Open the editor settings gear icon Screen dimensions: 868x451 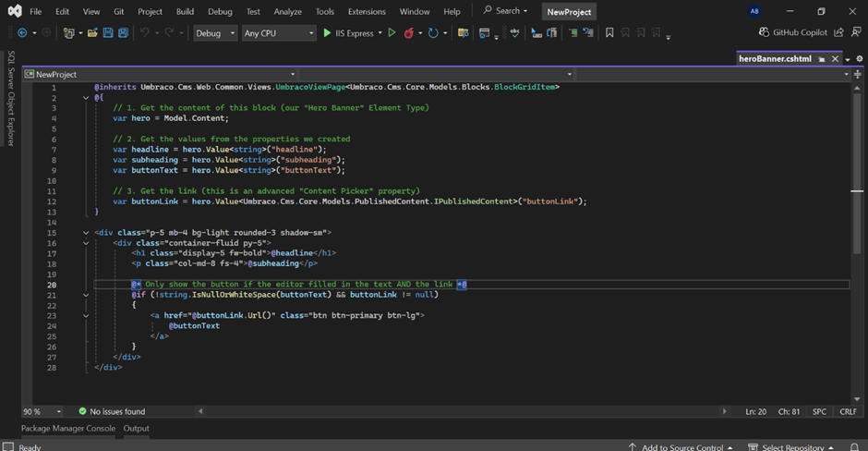[x=860, y=58]
